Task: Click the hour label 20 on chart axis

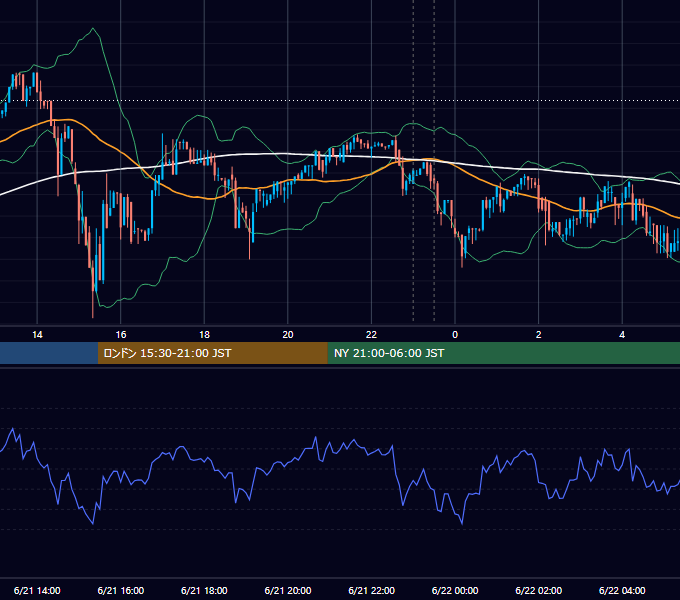Action: tap(288, 335)
